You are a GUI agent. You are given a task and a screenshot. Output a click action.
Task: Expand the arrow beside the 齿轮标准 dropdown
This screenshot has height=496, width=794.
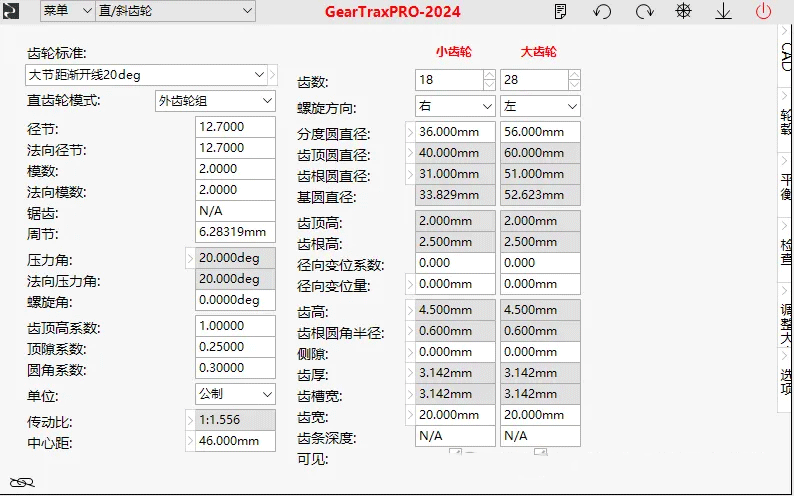pyautogui.click(x=272, y=75)
